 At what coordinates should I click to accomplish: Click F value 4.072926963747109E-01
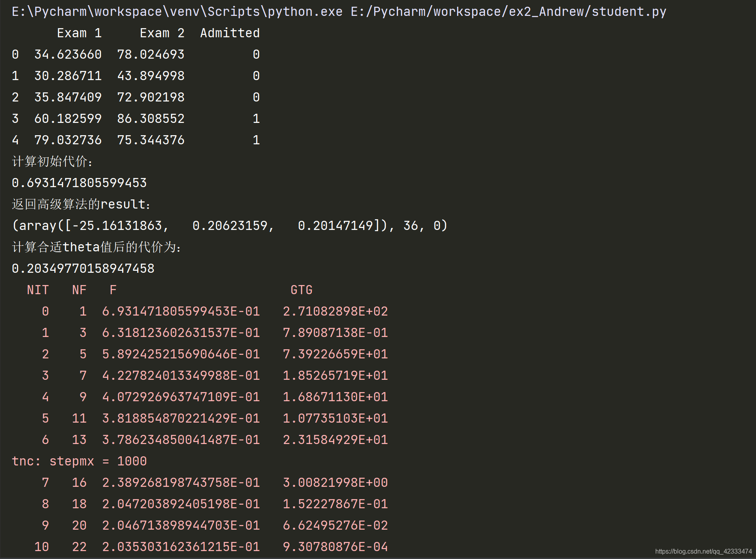(x=181, y=397)
